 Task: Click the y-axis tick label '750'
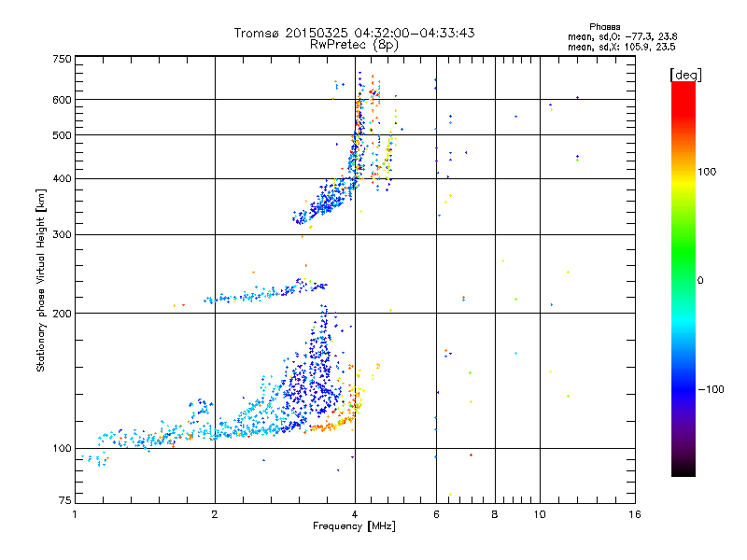[x=63, y=59]
